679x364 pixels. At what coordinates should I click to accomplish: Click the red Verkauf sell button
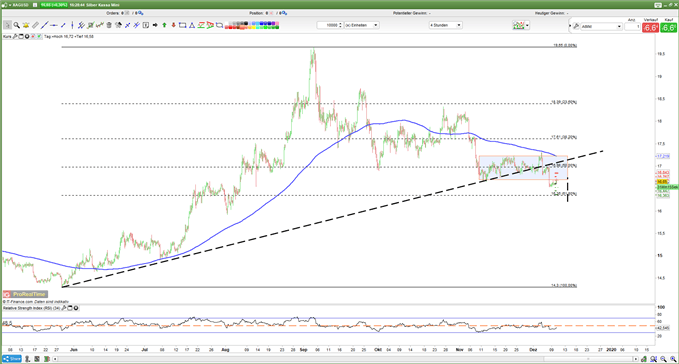(650, 28)
